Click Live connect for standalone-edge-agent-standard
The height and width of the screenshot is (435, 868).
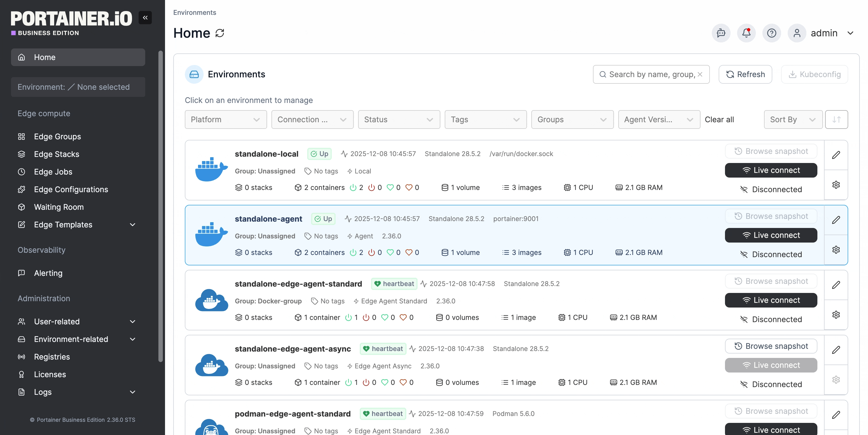point(771,300)
